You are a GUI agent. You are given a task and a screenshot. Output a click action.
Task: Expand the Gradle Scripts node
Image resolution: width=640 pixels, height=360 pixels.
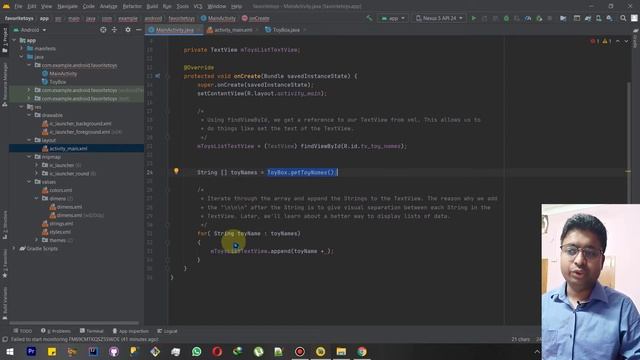[x=14, y=248]
